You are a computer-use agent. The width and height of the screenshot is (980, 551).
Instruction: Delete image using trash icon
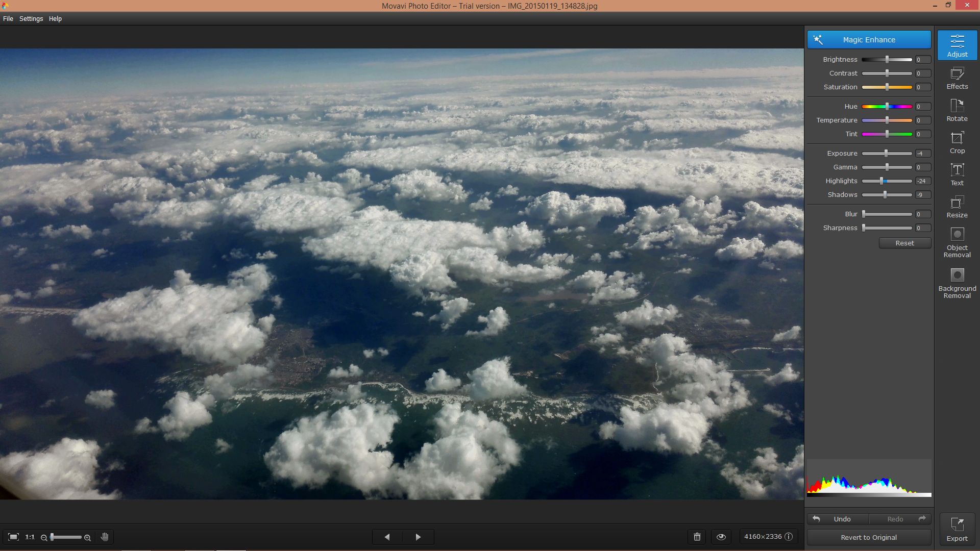[697, 537]
